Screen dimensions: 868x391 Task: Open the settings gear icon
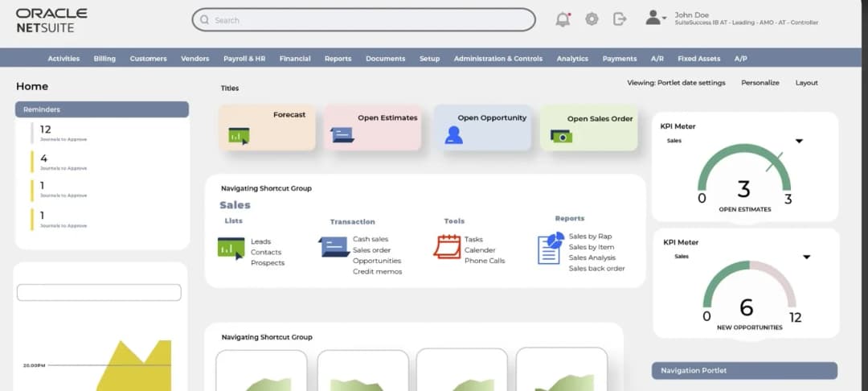(592, 19)
